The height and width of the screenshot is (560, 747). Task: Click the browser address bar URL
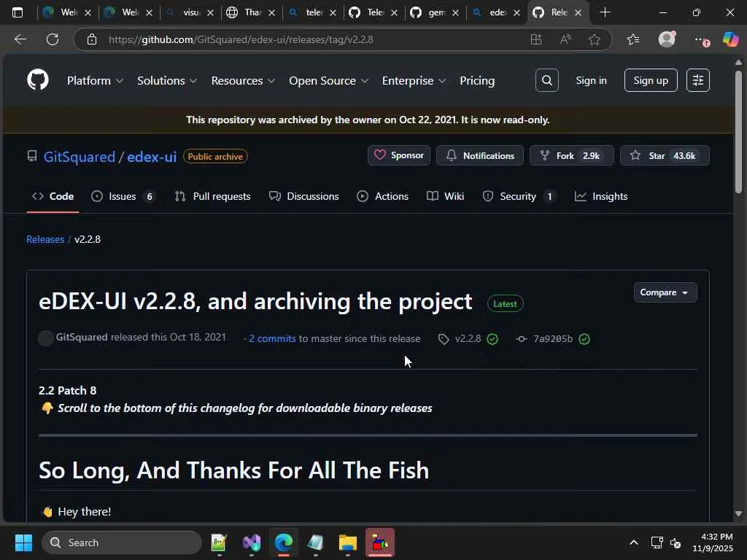point(241,39)
